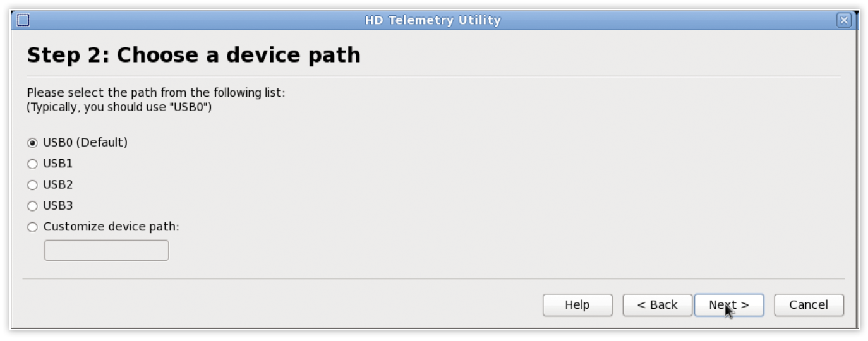Focus the custom device path text box

tap(106, 250)
